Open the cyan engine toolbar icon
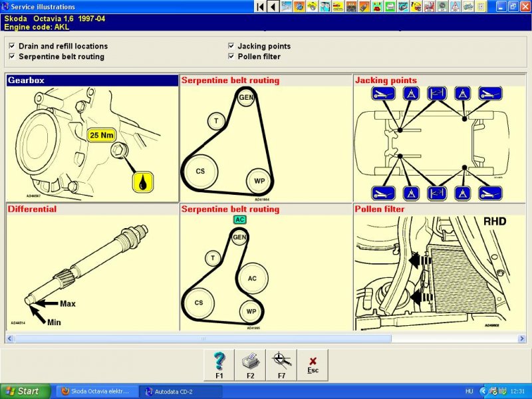This screenshot has height=399, width=532. [404, 7]
